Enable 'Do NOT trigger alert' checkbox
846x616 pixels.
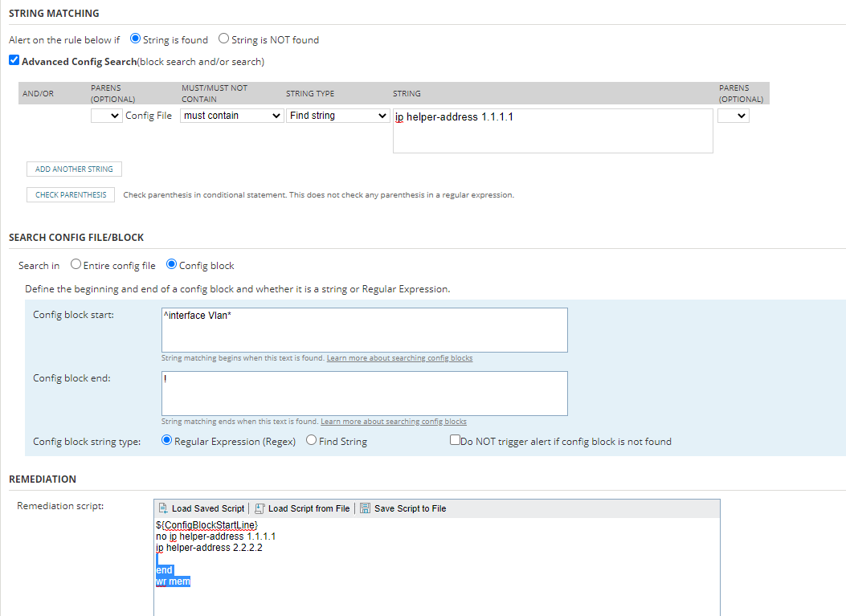tap(455, 440)
